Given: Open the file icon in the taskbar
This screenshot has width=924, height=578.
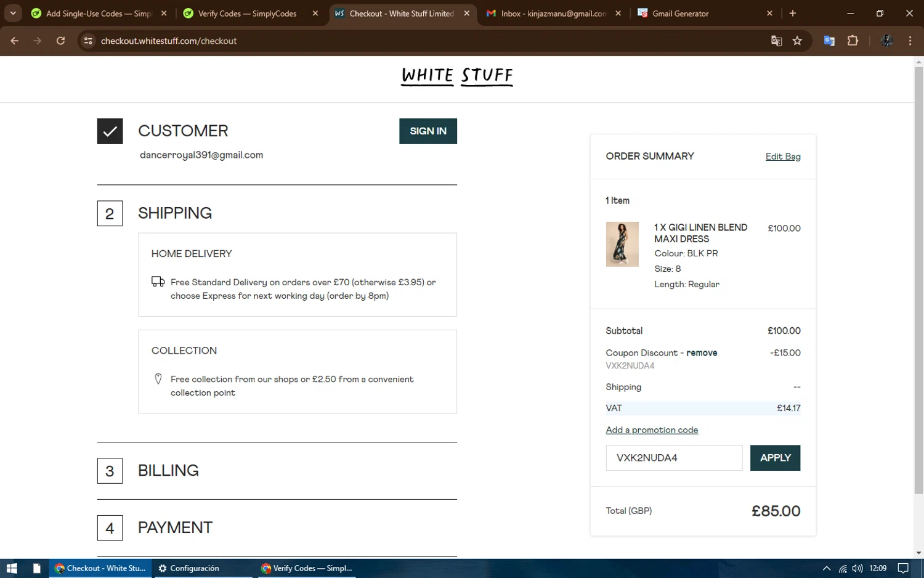Looking at the screenshot, I should 37,568.
